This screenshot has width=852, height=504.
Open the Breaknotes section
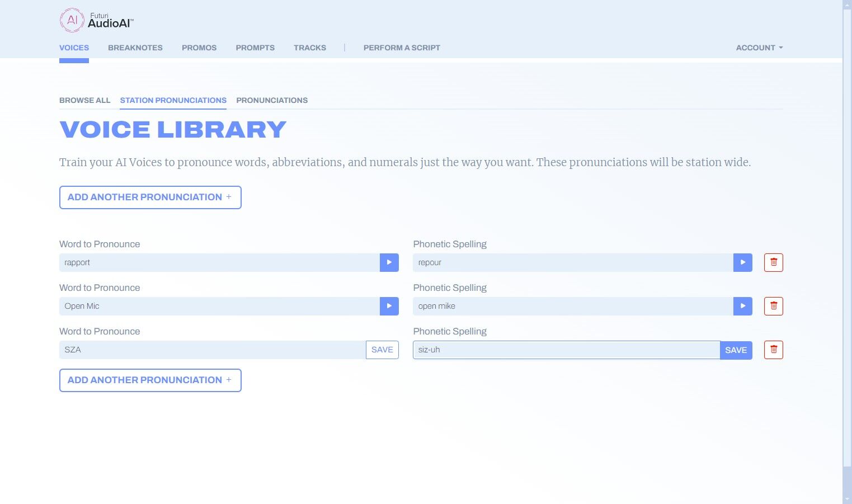pyautogui.click(x=135, y=48)
